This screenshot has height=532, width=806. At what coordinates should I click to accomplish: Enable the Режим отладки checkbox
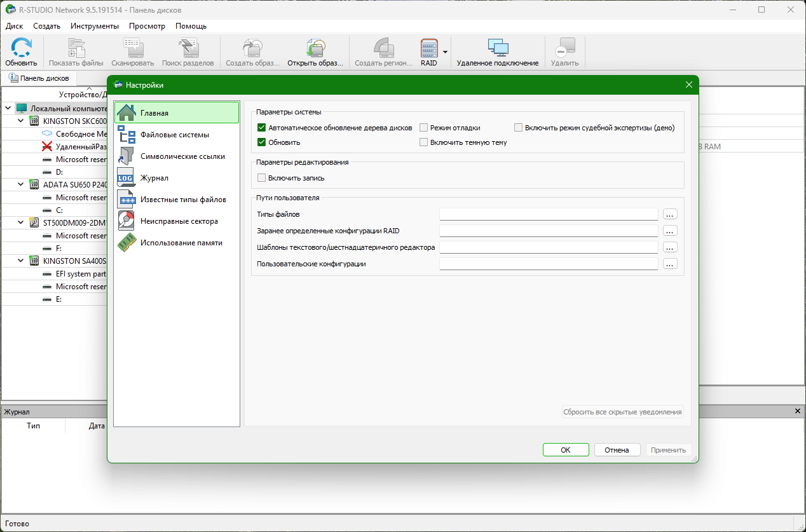(x=423, y=127)
